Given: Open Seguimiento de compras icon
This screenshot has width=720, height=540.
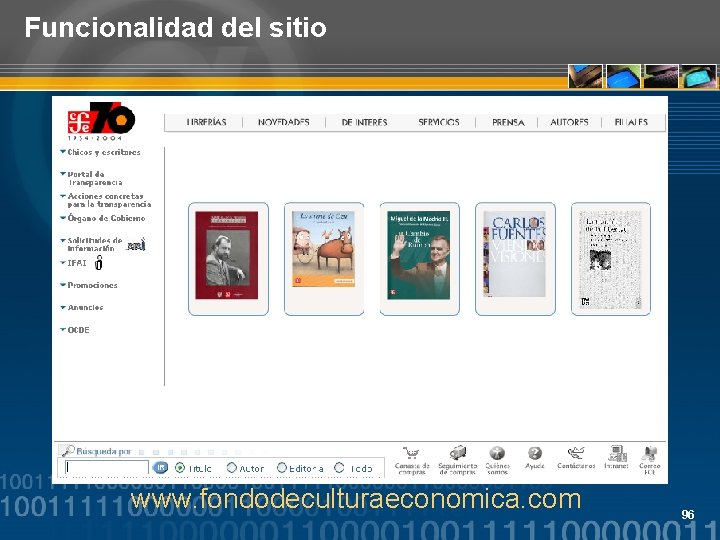Looking at the screenshot, I should tap(457, 453).
